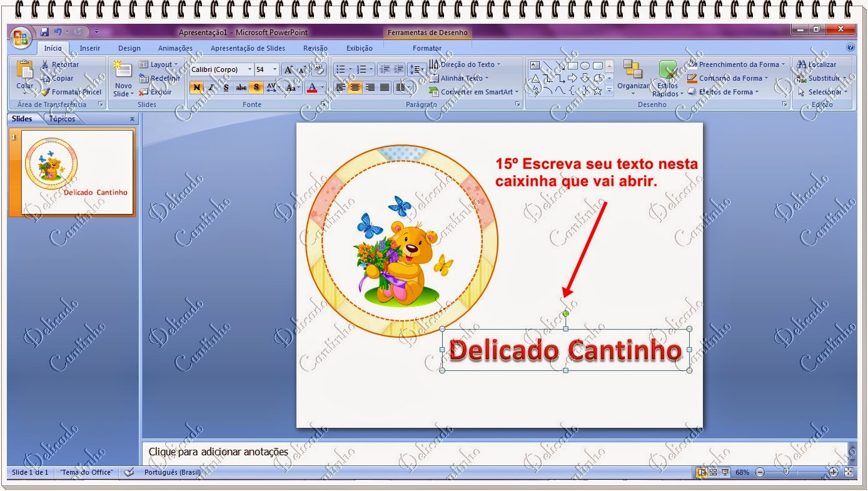This screenshot has height=491, width=868.
Task: Switch to the Design tab
Action: pos(129,48)
